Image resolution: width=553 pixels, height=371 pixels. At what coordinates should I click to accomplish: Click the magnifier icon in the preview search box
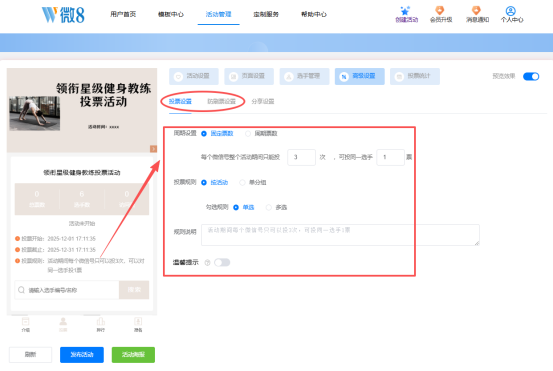[x=21, y=290]
